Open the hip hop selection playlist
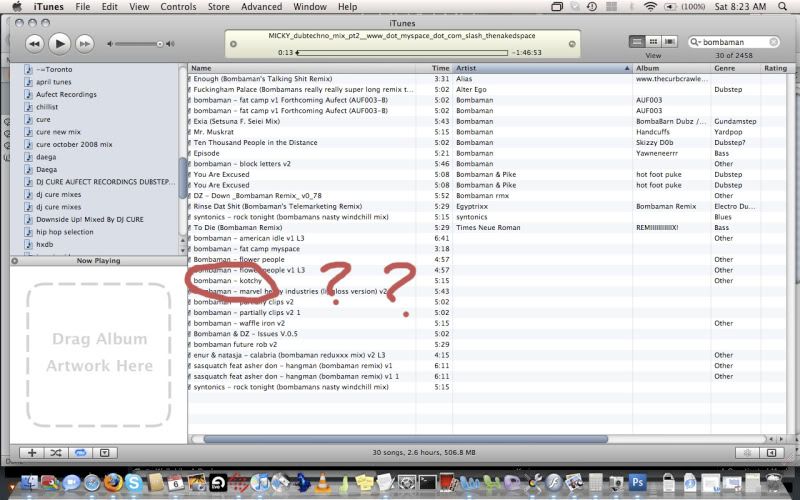This screenshot has height=500, width=800. point(65,232)
